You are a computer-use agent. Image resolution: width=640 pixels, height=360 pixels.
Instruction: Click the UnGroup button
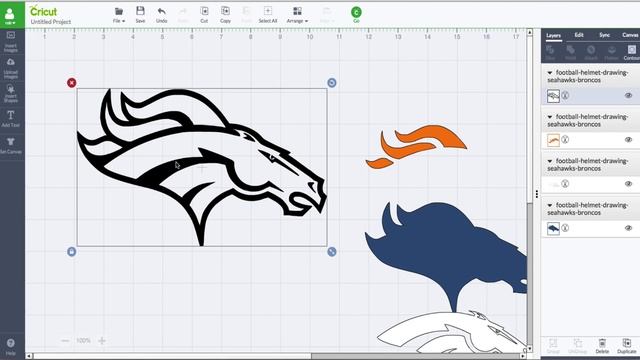pos(578,346)
